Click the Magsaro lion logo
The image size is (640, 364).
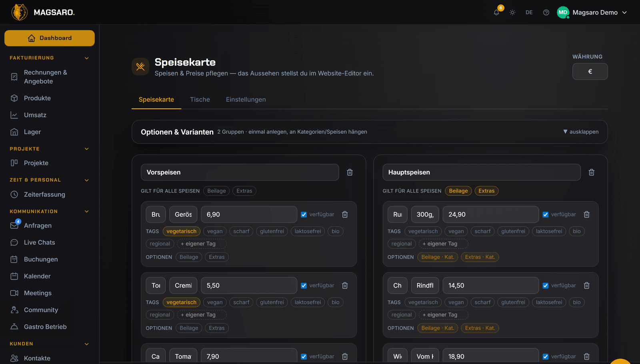pyautogui.click(x=19, y=12)
